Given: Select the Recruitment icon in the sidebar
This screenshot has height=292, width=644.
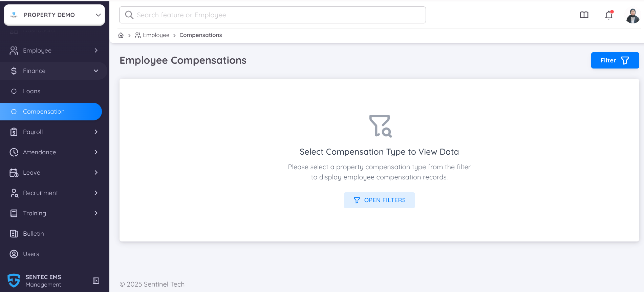Looking at the screenshot, I should [14, 193].
